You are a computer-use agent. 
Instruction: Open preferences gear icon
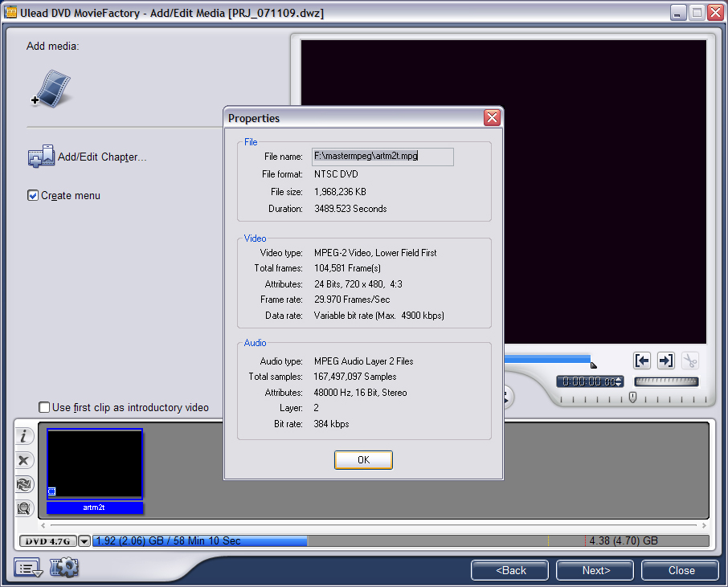point(64,567)
